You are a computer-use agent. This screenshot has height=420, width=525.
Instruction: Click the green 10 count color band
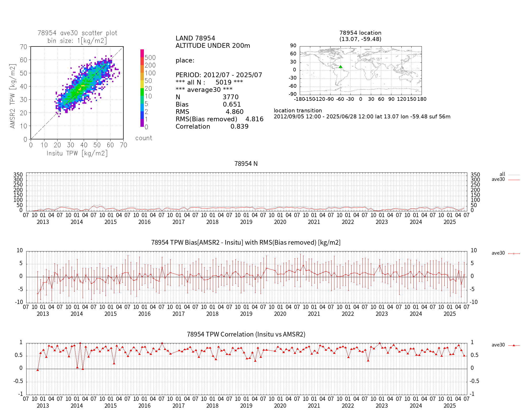pyautogui.click(x=142, y=92)
